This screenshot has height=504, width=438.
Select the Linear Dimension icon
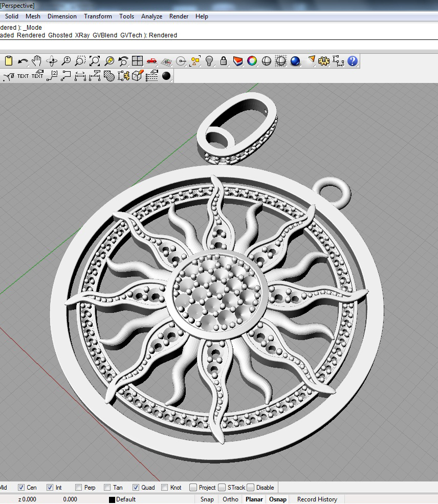click(80, 76)
